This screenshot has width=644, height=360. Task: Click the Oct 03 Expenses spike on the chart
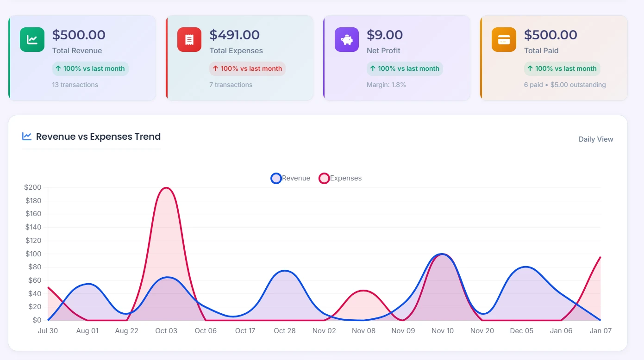166,188
